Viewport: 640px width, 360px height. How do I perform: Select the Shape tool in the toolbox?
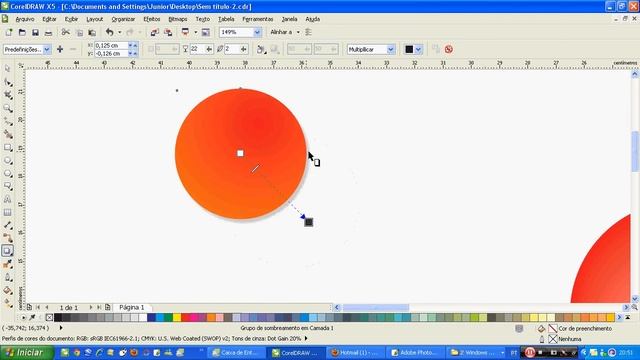pos(7,82)
